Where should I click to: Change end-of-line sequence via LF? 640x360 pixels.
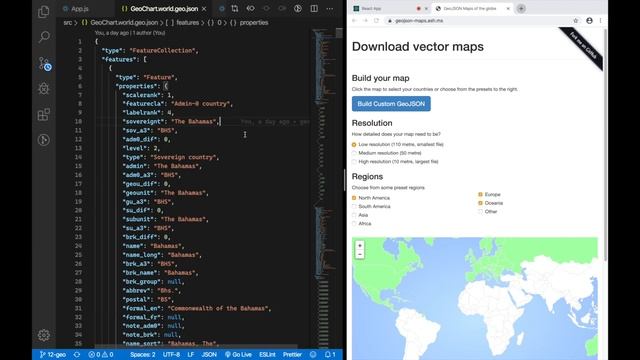tap(191, 355)
